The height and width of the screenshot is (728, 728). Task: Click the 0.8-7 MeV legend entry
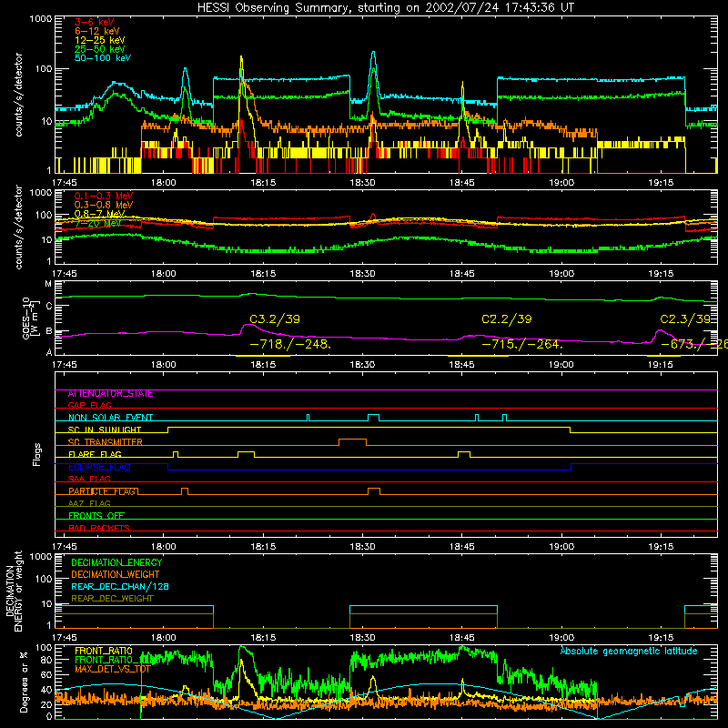click(x=100, y=214)
